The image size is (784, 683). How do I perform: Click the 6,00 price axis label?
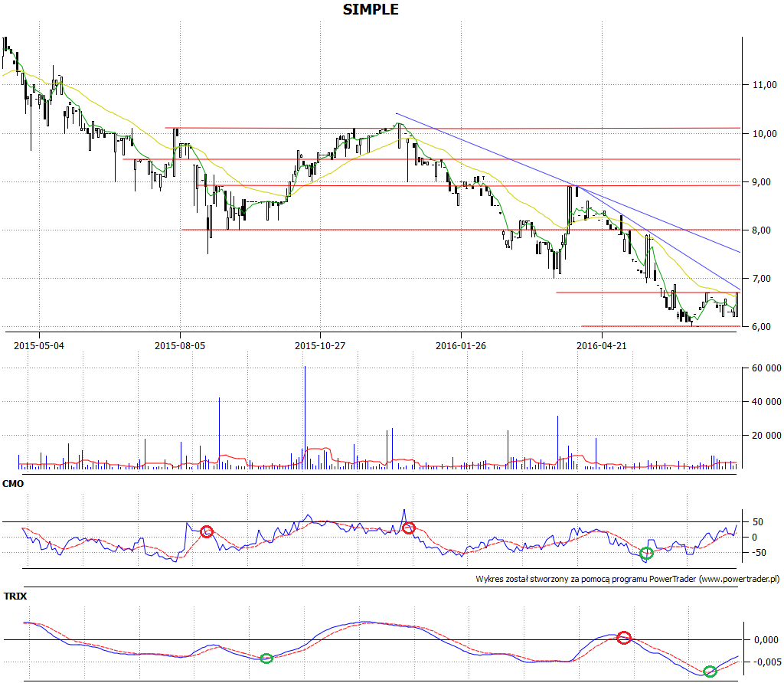point(763,326)
